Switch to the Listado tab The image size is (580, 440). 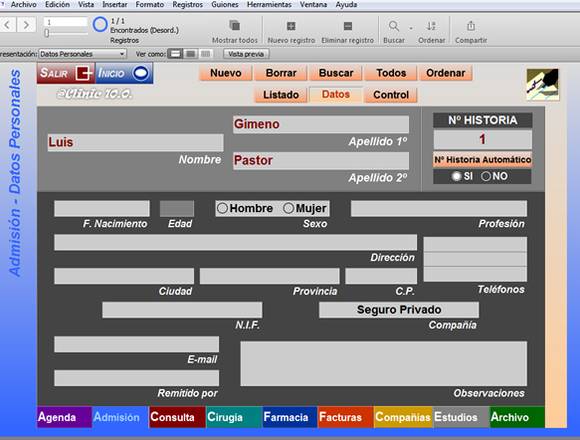[x=281, y=95]
